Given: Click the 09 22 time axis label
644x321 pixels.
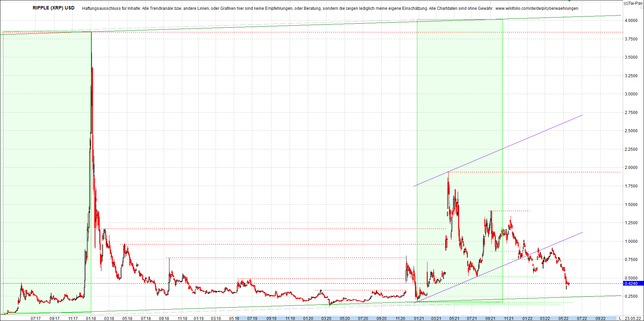Looking at the screenshot, I should [x=600, y=318].
